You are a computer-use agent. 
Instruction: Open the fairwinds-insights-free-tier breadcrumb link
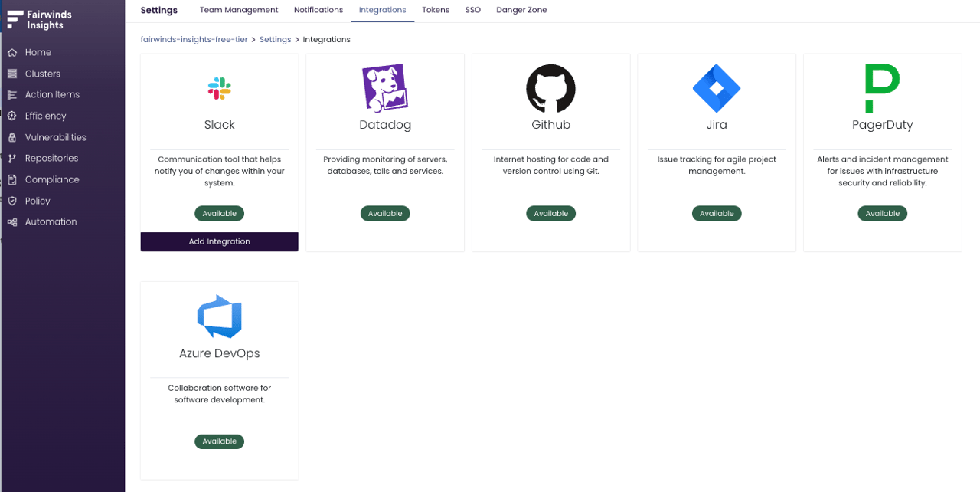pyautogui.click(x=194, y=39)
